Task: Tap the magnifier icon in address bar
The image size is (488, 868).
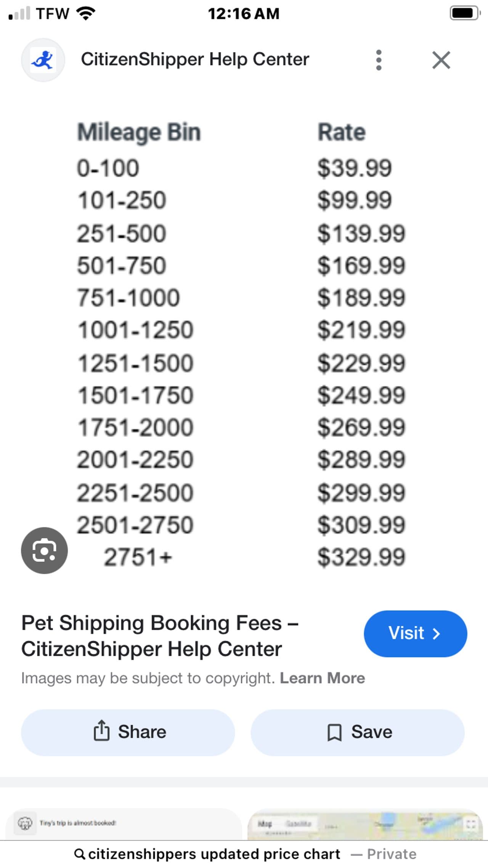Action: pyautogui.click(x=79, y=854)
